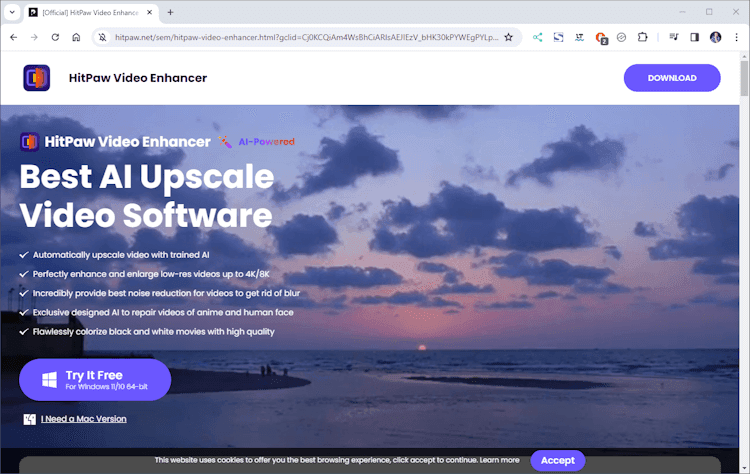This screenshot has height=474, width=750.
Task: View site information icon in address bar
Action: [x=102, y=37]
